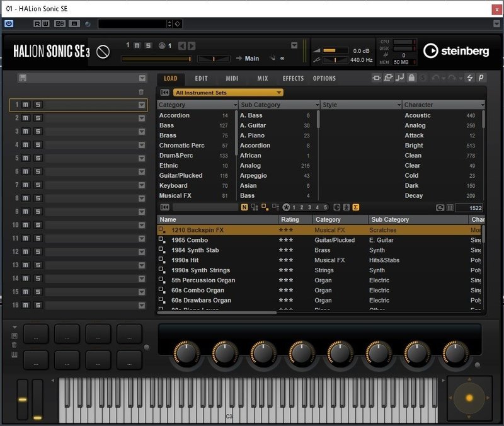Select the Arpeggio sub category
This screenshot has height=426, width=504.
tap(253, 176)
